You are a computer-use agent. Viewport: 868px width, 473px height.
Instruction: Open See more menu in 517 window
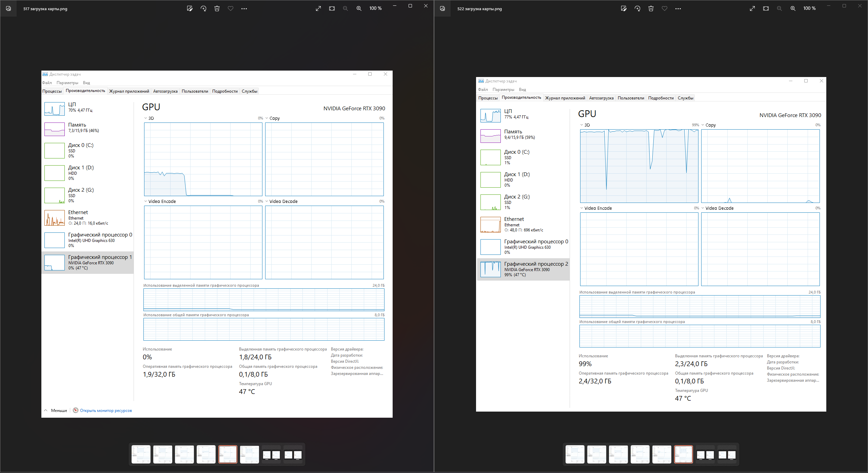pos(244,8)
